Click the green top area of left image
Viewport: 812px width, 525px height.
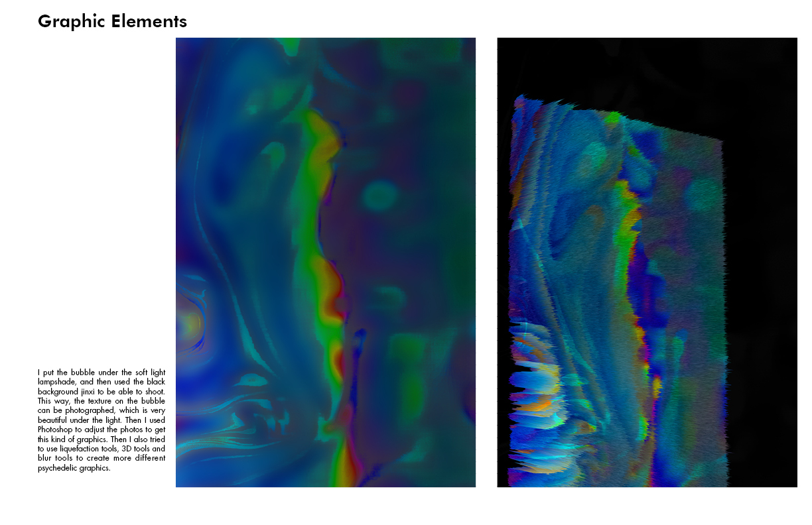click(x=290, y=46)
